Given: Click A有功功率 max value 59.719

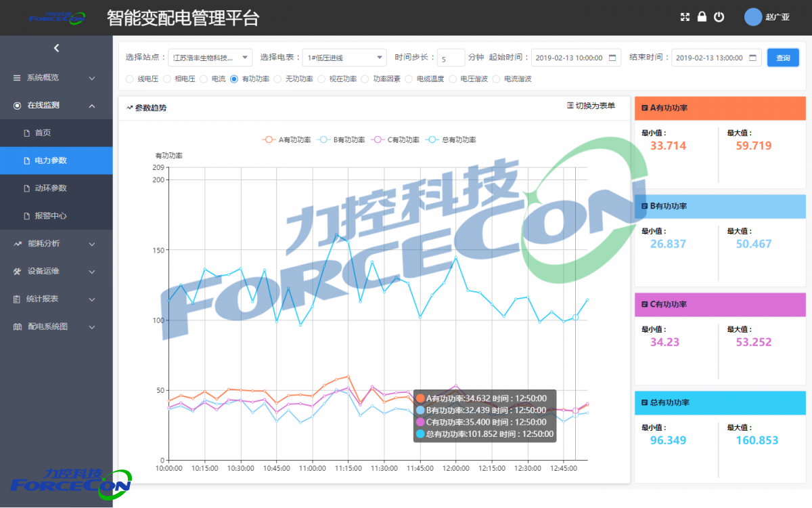Looking at the screenshot, I should pyautogui.click(x=754, y=146).
